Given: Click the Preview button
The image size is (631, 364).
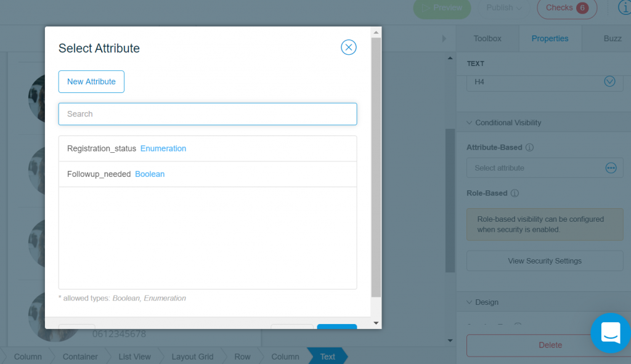Looking at the screenshot, I should tap(442, 8).
